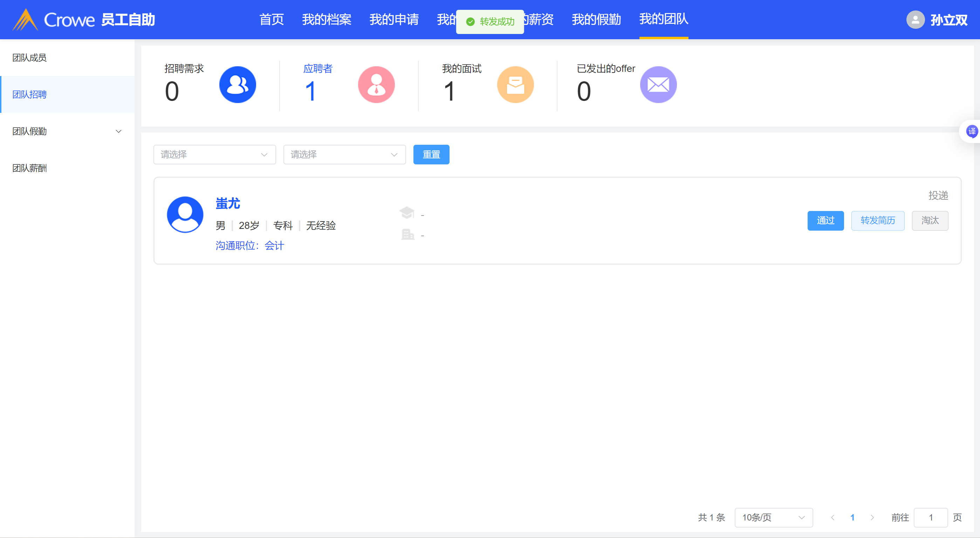
Task: Click the Crowe logo in header
Action: 54,20
